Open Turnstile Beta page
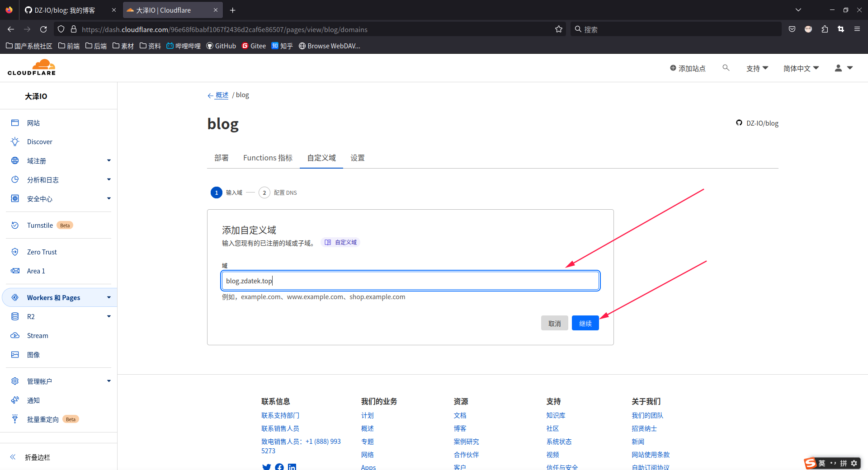 tap(40, 225)
